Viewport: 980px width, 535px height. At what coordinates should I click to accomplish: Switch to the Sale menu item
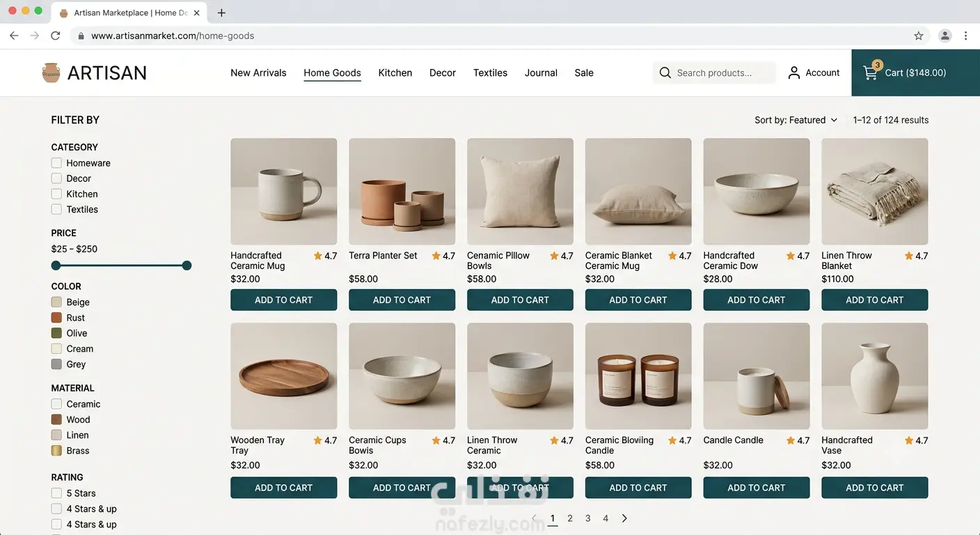coord(584,72)
